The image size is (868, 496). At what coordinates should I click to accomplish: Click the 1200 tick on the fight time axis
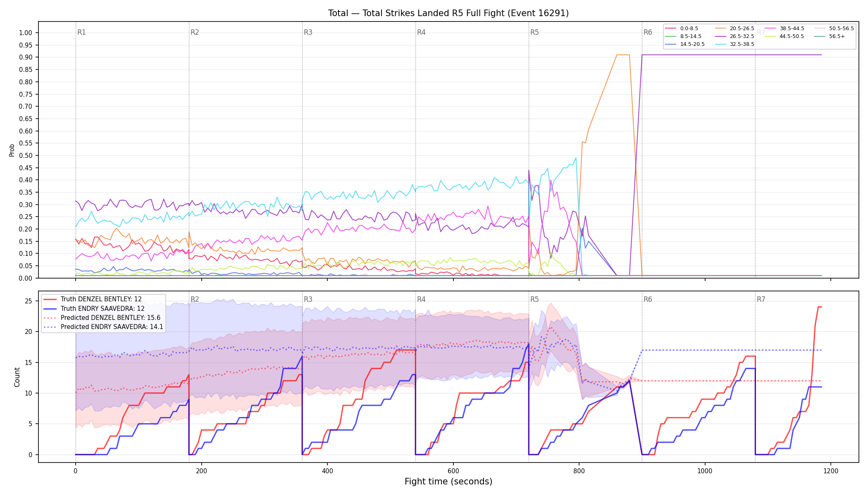[831, 471]
